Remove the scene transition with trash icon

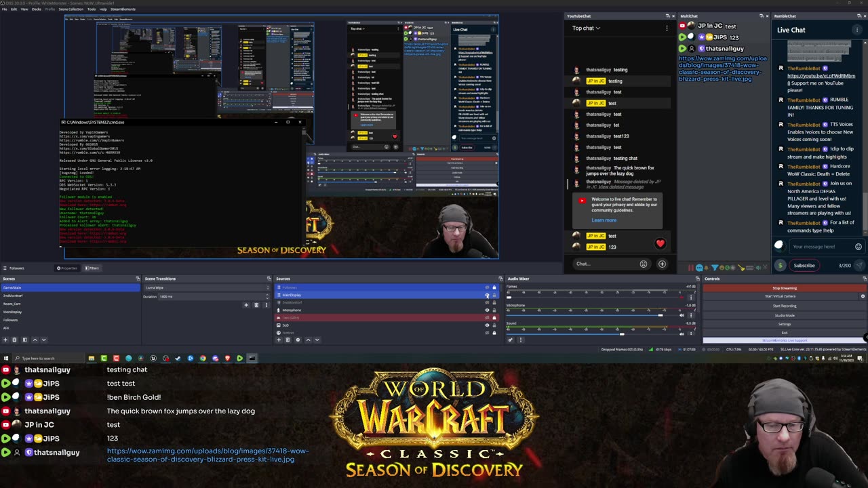point(256,305)
